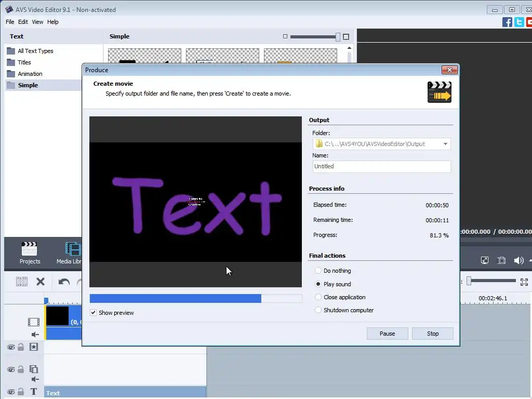Screen dimensions: 532x399
Task: Click the video overlay track icon
Action: pos(34,369)
